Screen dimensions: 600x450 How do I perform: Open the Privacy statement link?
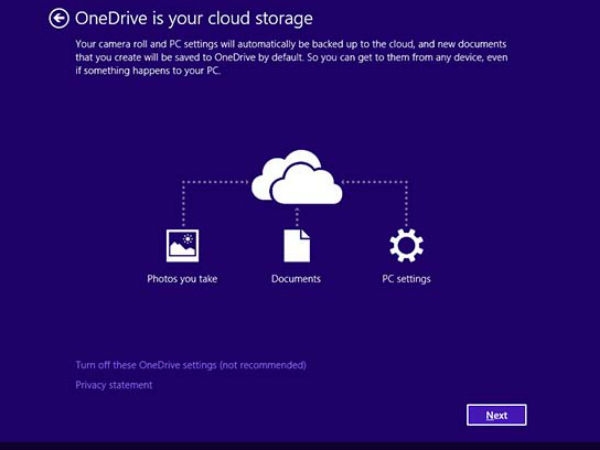click(114, 385)
